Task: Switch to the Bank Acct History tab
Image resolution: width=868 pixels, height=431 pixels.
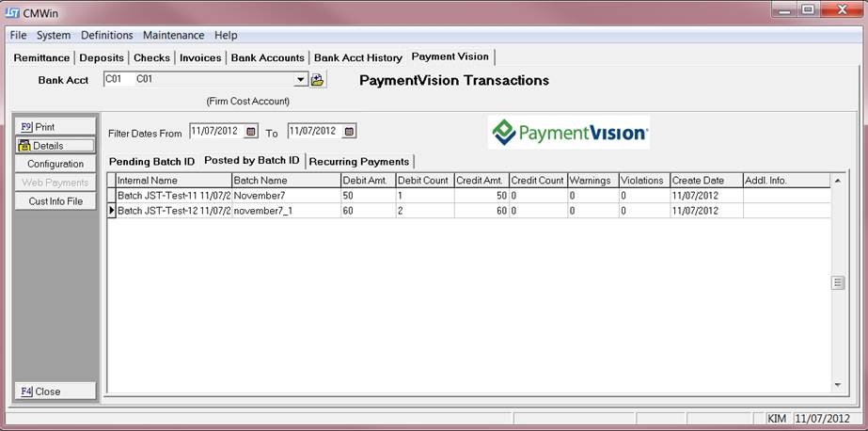Action: pyautogui.click(x=357, y=57)
